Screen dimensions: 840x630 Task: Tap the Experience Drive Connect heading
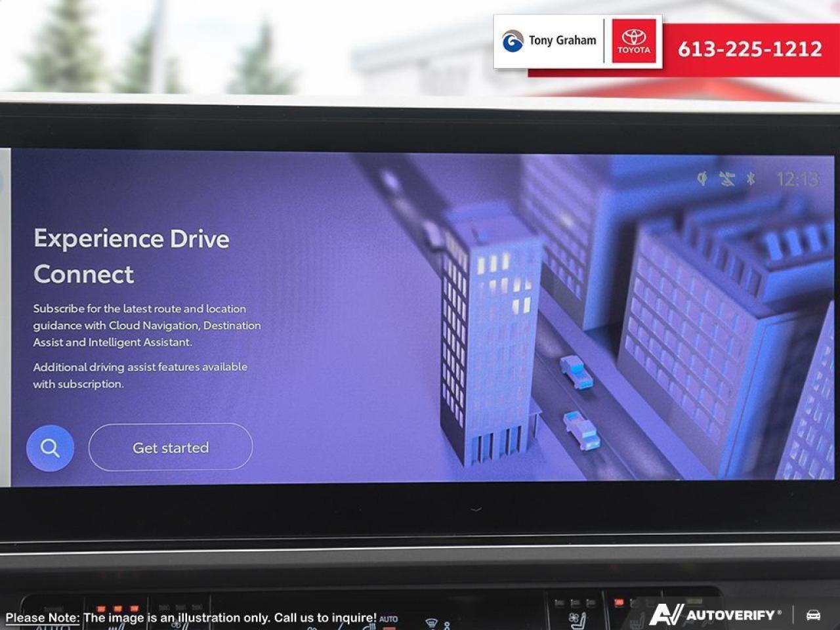[131, 256]
